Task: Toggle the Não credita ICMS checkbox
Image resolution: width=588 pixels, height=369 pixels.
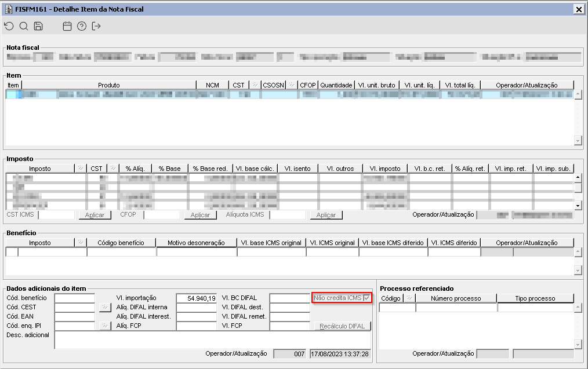Action: click(366, 298)
